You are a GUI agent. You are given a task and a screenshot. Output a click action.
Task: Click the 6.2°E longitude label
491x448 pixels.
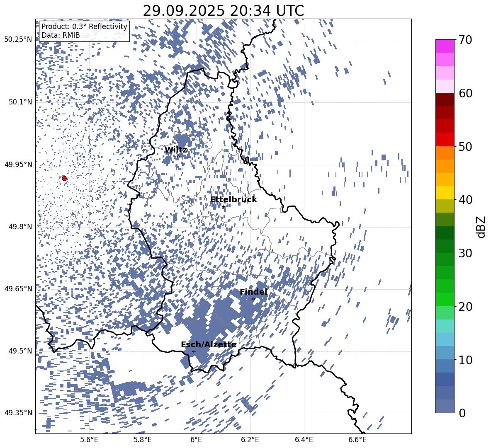pos(250,440)
